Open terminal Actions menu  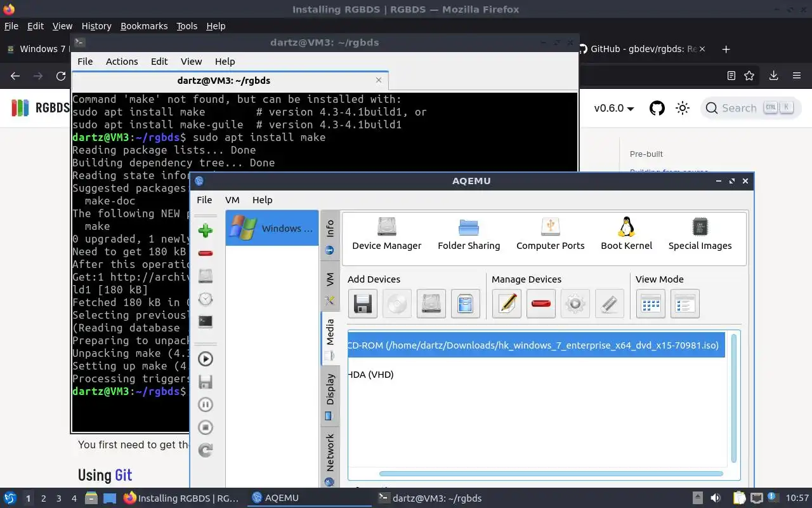tap(122, 61)
